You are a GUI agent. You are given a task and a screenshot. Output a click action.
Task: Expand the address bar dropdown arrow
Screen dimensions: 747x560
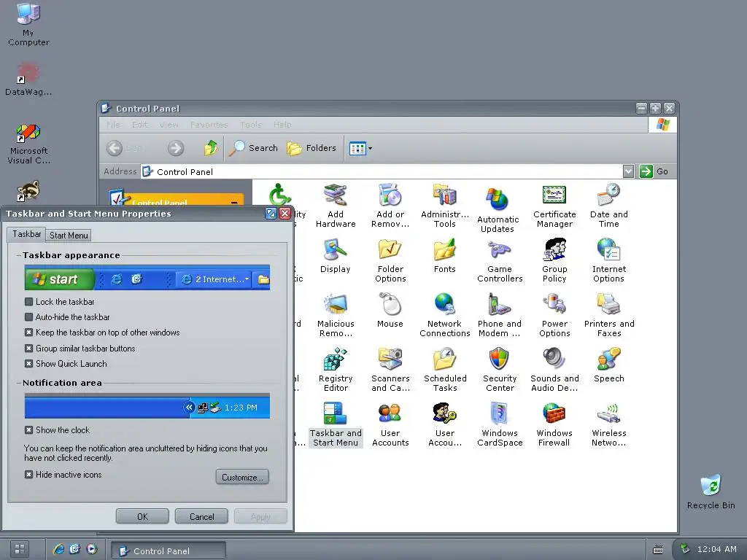tap(628, 171)
